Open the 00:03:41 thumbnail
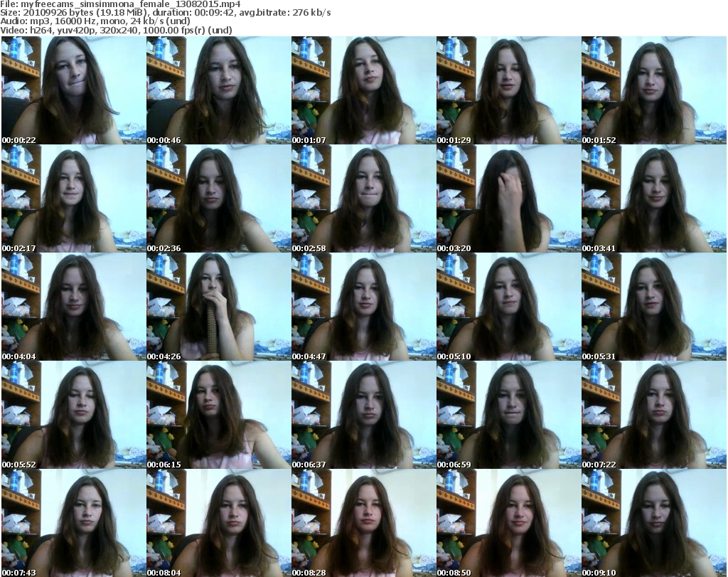 click(654, 198)
